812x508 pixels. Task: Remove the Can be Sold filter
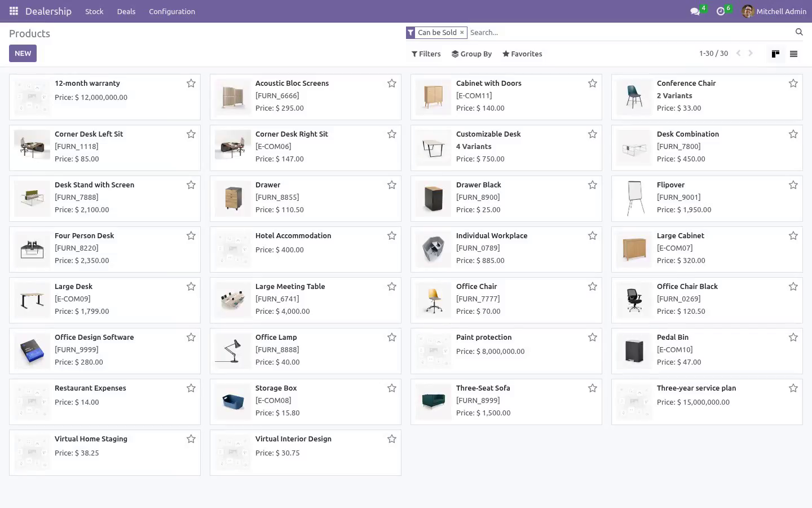pyautogui.click(x=462, y=32)
